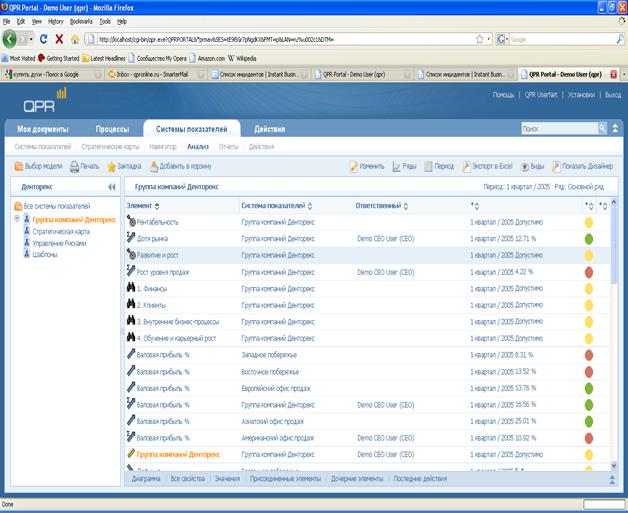The height and width of the screenshot is (513, 628).
Task: Open the Навигатор subtab
Action: tap(163, 147)
